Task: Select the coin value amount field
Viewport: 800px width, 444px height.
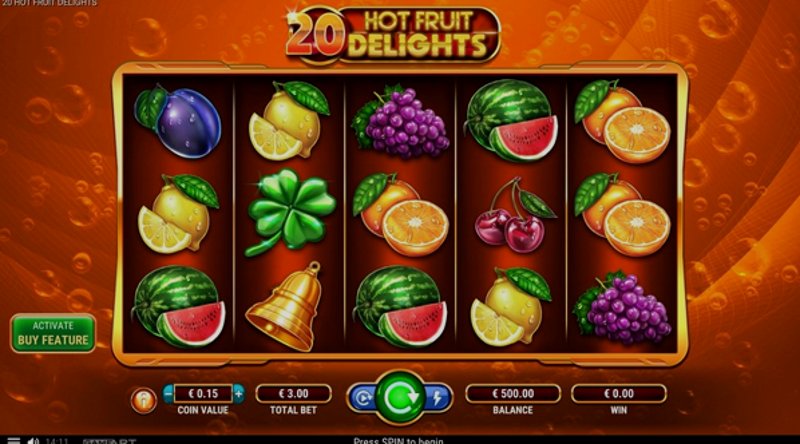Action: (203, 393)
